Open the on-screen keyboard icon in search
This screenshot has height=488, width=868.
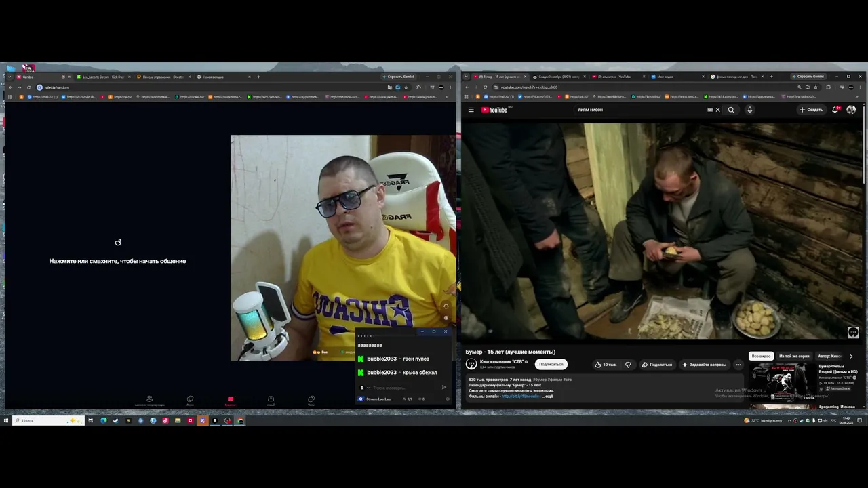pyautogui.click(x=710, y=110)
